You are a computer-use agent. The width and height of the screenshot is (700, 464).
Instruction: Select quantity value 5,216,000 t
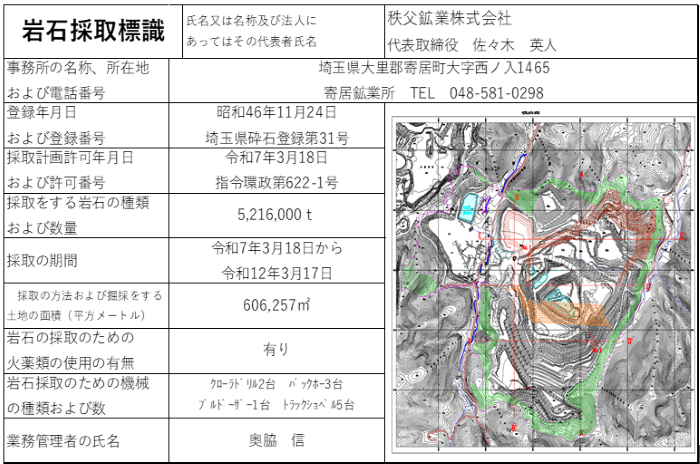point(275,215)
